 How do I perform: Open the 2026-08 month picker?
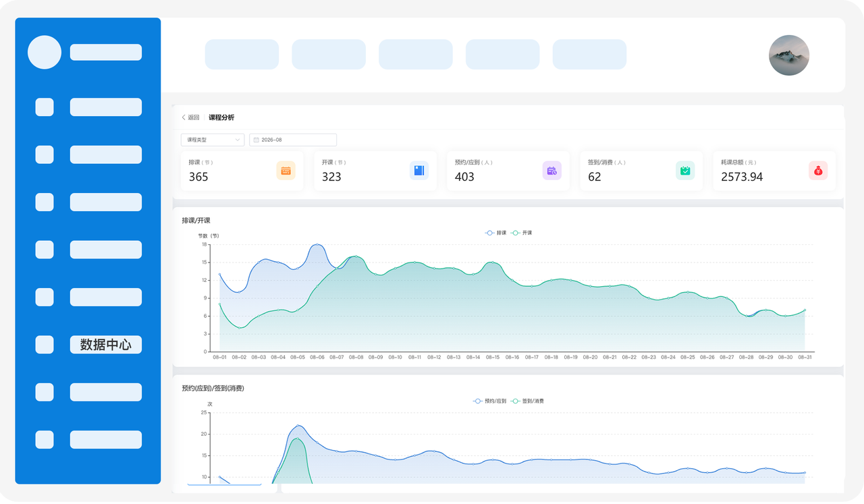[293, 140]
